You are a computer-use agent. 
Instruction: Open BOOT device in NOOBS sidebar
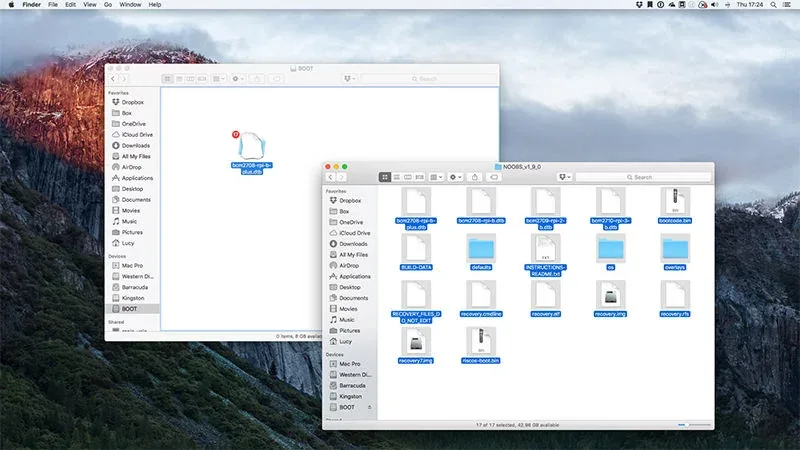(347, 407)
